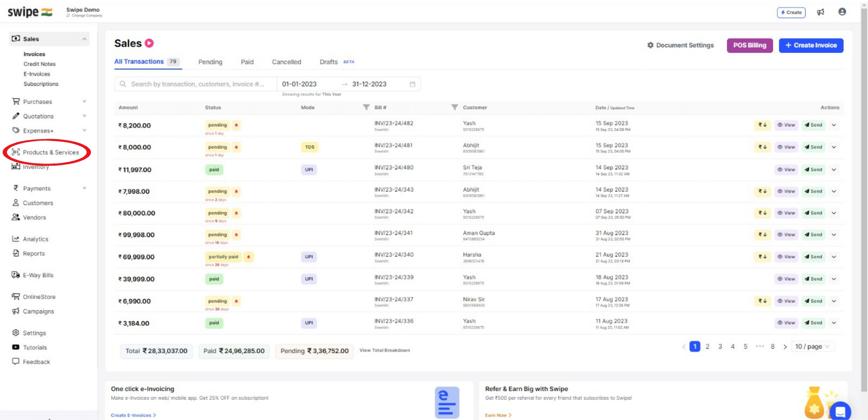Expand the Quotations sidebar section
The width and height of the screenshot is (868, 420).
tap(84, 116)
